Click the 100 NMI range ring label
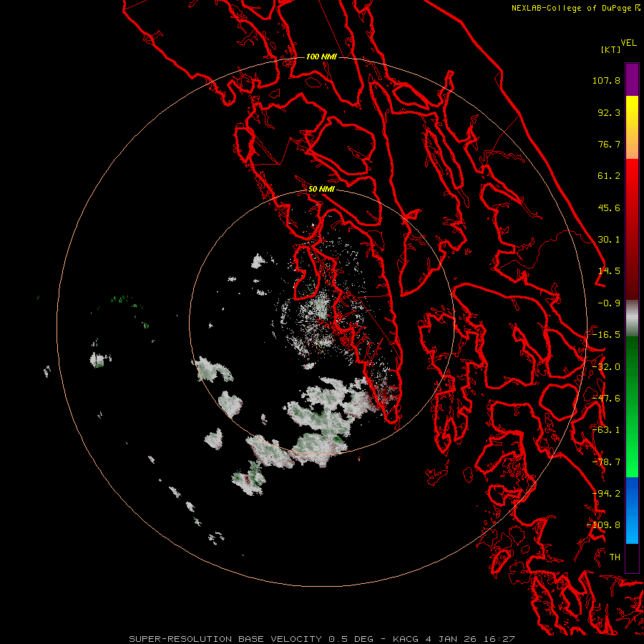 (321, 57)
